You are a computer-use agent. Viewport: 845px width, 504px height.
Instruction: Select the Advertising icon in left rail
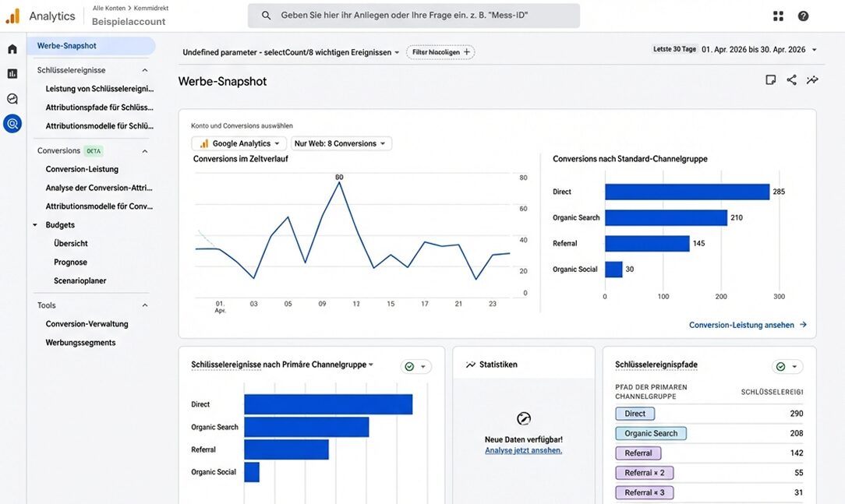[x=12, y=123]
